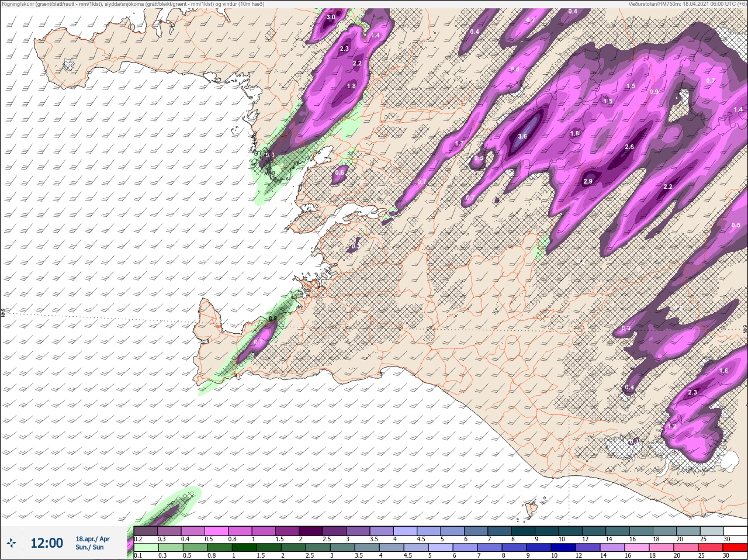Pick the dark green swatch between 1 and 1.5, lower legend
This screenshot has height=560, width=748.
(x=244, y=547)
